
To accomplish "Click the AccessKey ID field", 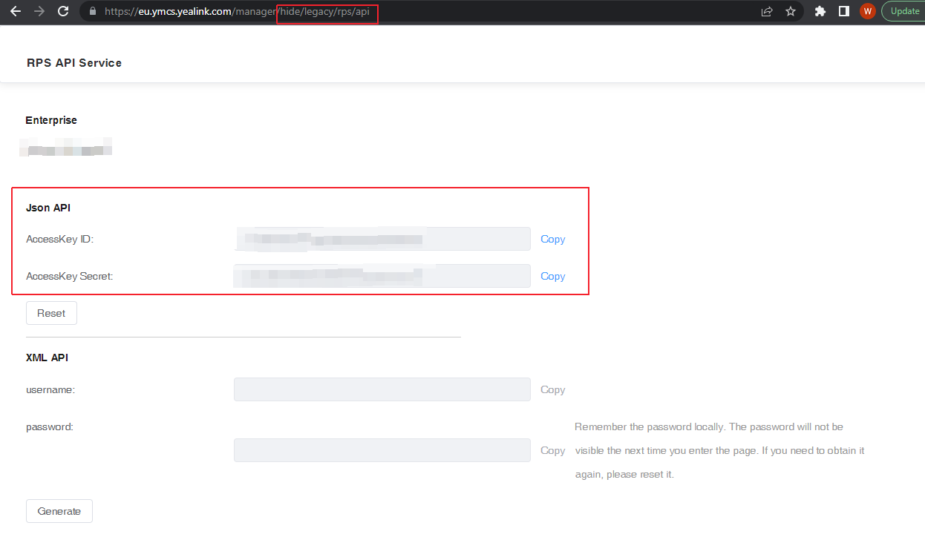I will 382,239.
